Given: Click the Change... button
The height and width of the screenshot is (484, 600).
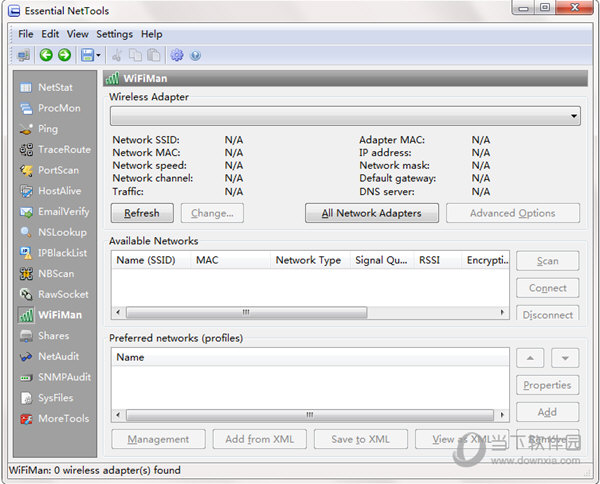Looking at the screenshot, I should pos(212,213).
